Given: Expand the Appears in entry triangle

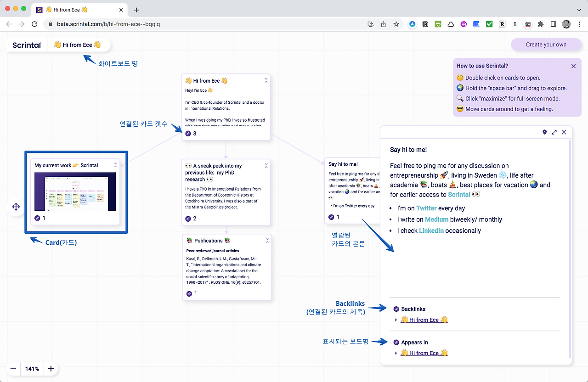Looking at the screenshot, I should [x=396, y=353].
